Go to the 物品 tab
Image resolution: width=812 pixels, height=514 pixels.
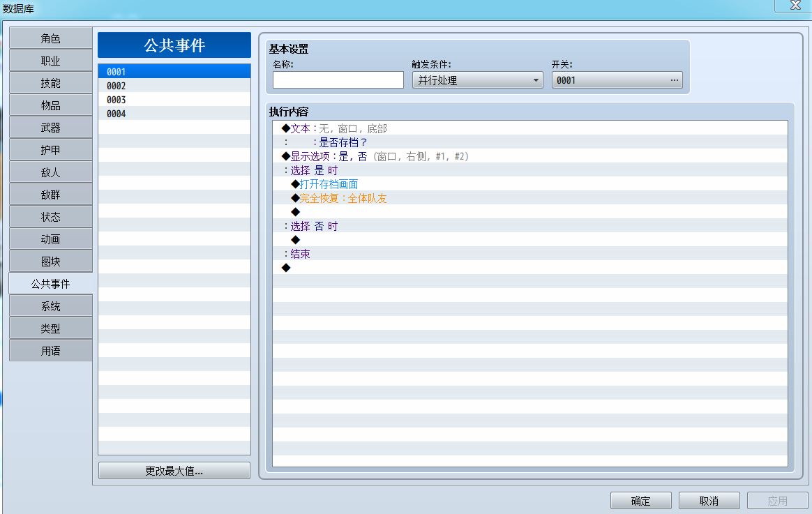tap(51, 105)
